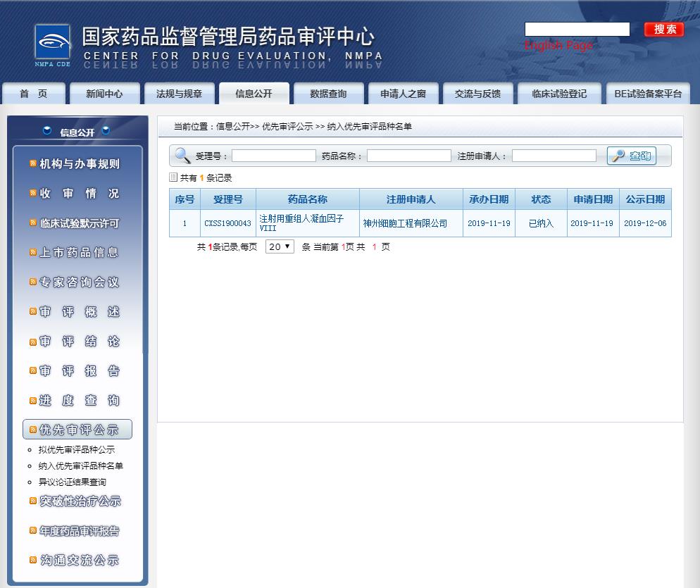This screenshot has height=588, width=700.
Task: Open the 数据查询 tab
Action: tap(328, 94)
